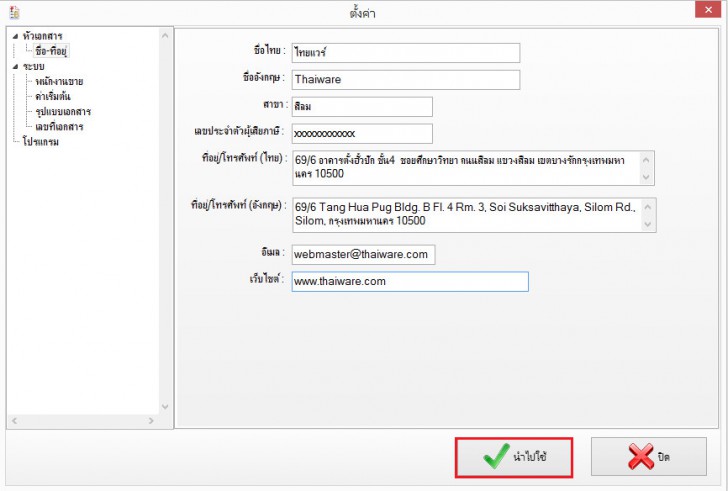Focus the tax ID field with xxxxxxxxxxxx
Image resolution: width=728 pixels, height=491 pixels.
(362, 134)
